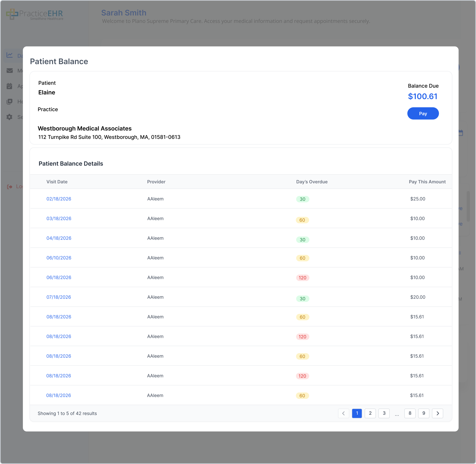Click the Day's Overdue column header

pos(312,182)
